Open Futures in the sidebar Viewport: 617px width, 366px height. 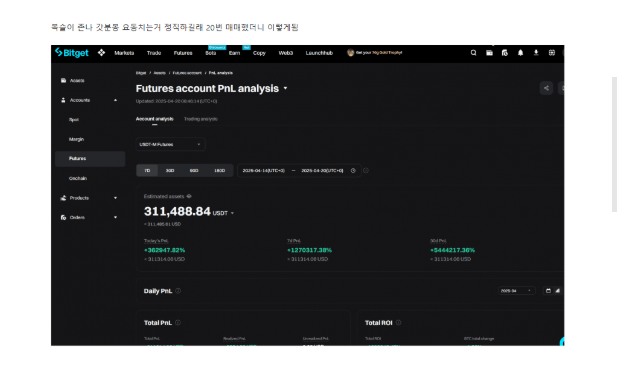tap(90, 159)
